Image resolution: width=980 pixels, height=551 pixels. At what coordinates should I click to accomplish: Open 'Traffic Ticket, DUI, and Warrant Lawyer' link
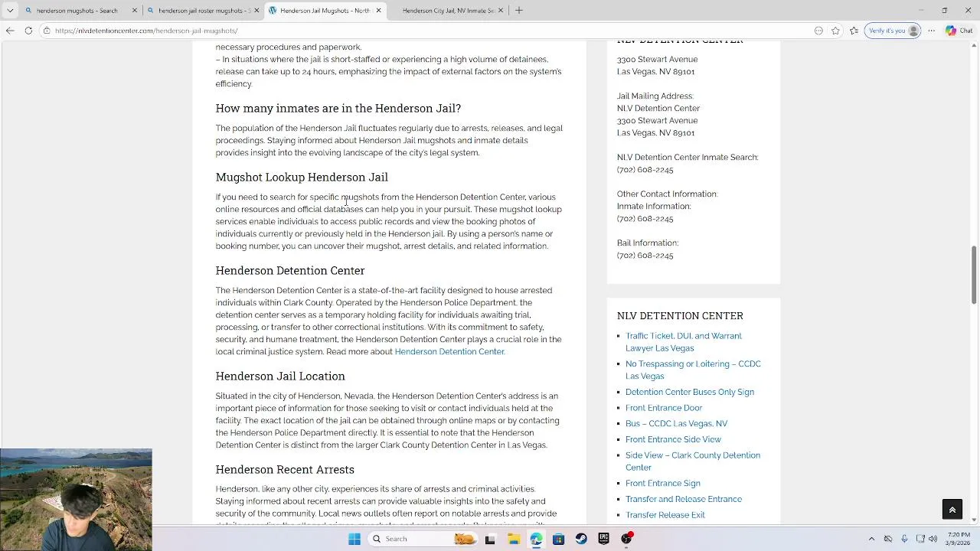(x=684, y=342)
